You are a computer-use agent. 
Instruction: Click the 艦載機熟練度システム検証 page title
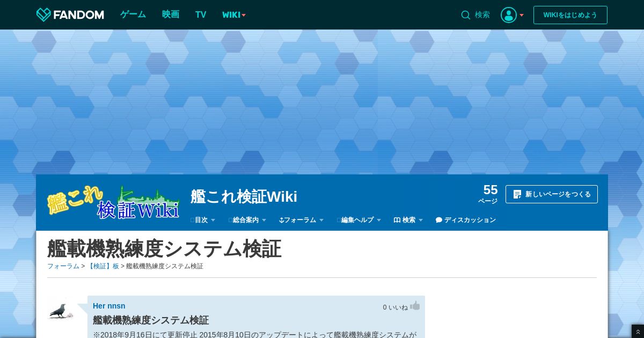[164, 249]
